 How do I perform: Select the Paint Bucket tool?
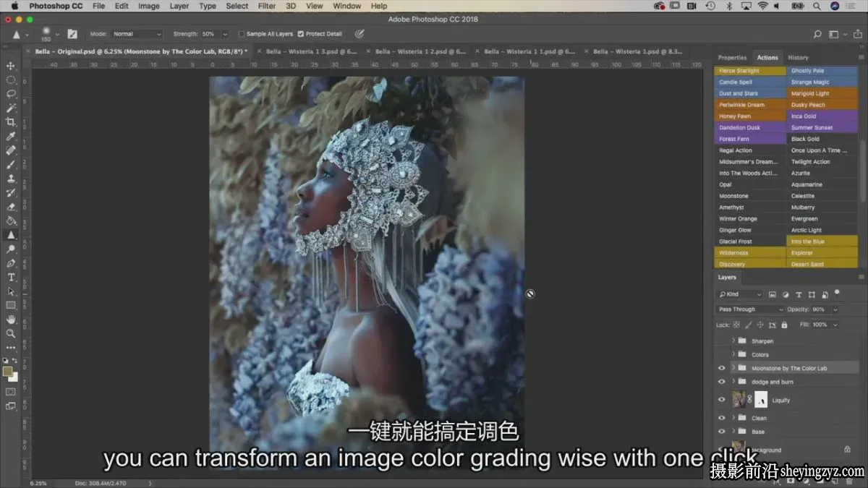(11, 221)
